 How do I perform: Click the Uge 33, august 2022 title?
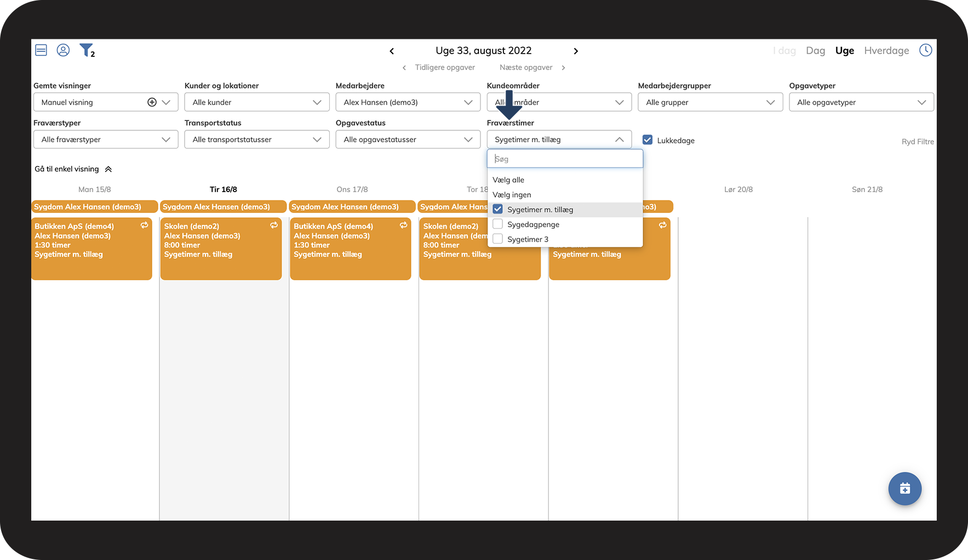484,50
